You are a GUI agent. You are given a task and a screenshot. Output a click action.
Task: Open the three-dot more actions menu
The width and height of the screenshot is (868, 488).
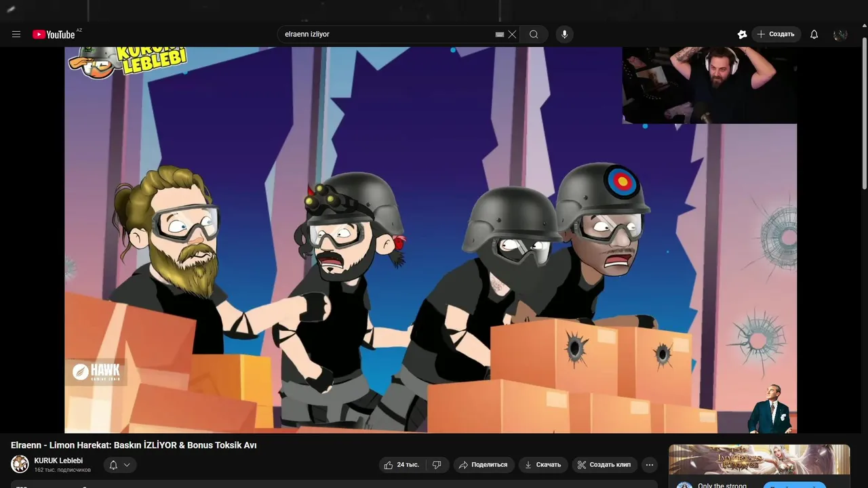click(x=650, y=465)
